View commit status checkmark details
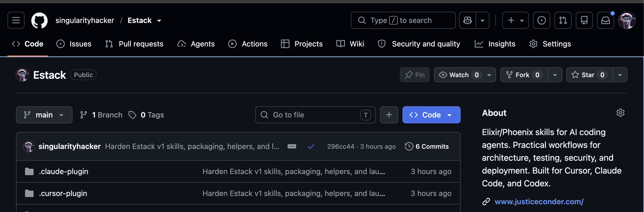 pyautogui.click(x=311, y=146)
